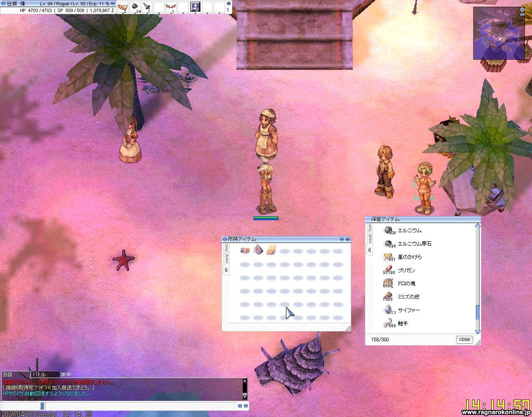The width and height of the screenshot is (532, 417).
Task: Click the エルニウム item name
Action: [x=409, y=231]
